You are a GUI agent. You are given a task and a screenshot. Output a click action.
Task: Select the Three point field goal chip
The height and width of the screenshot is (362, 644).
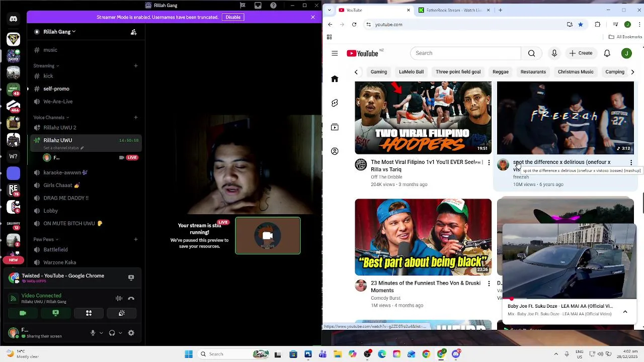tap(458, 72)
